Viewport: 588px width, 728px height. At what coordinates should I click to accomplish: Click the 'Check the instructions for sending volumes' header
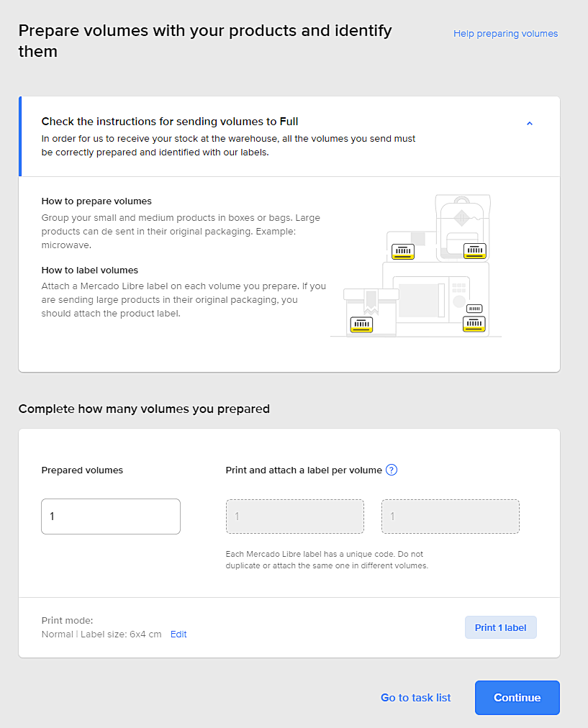tap(170, 122)
